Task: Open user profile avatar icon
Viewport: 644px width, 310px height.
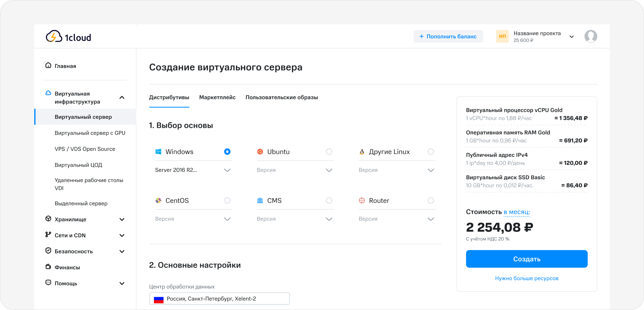Action: (590, 36)
